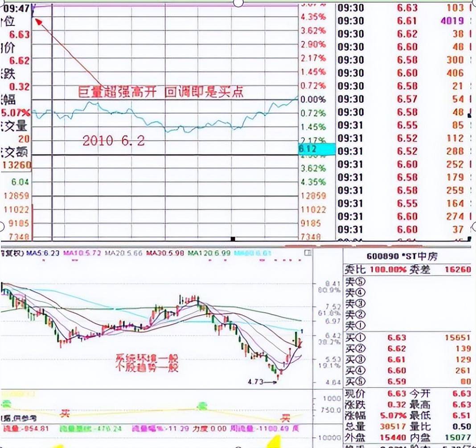The image size is (476, 448).
Task: Click the 61.8% retracement level label
Action: [x=329, y=313]
